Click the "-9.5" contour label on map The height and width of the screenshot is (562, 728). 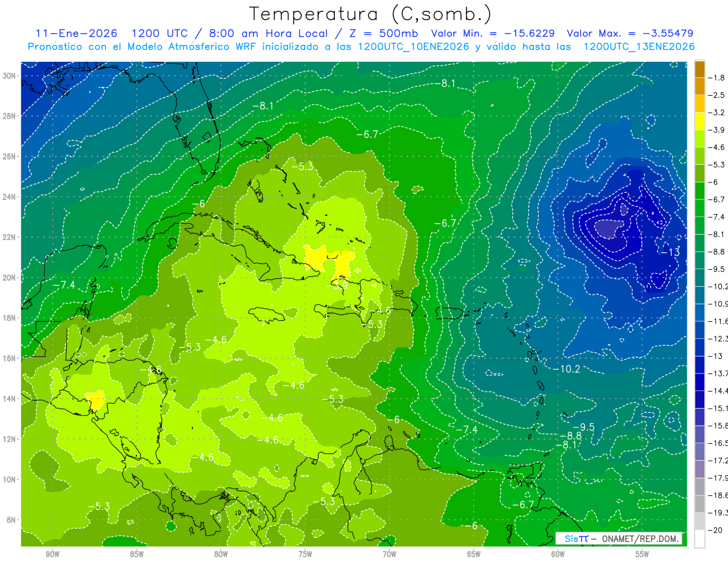coord(584,427)
